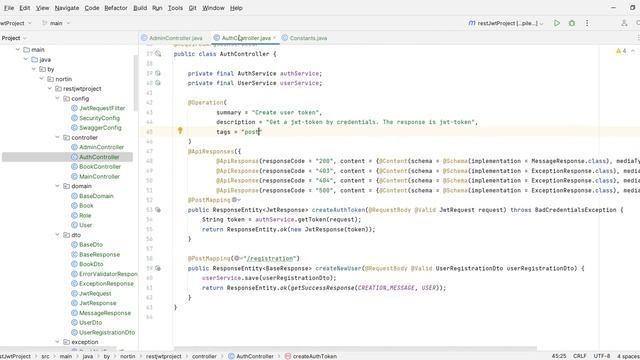The image size is (640, 360).
Task: Open the 4 spaces indent settings
Action: click(x=628, y=356)
